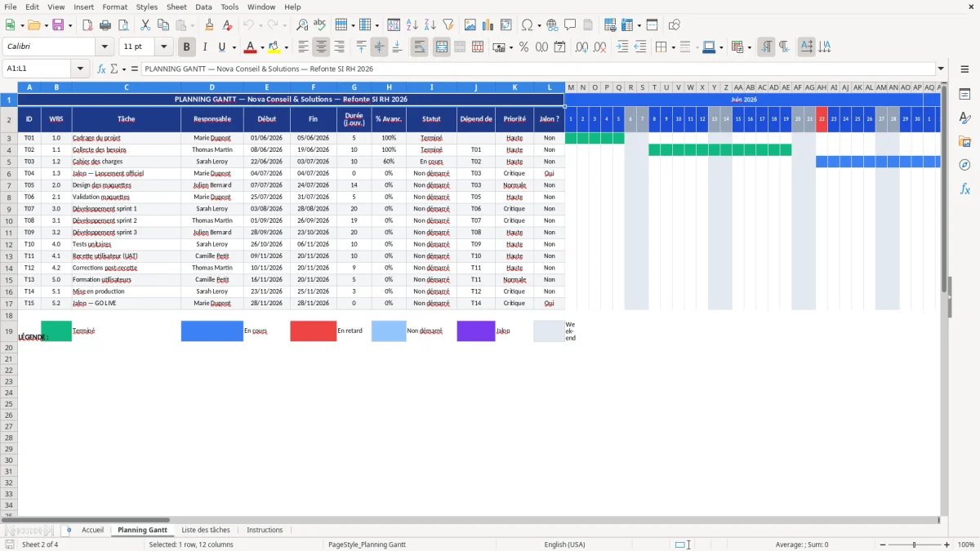
Task: Open Find & Replace icon
Action: click(302, 25)
